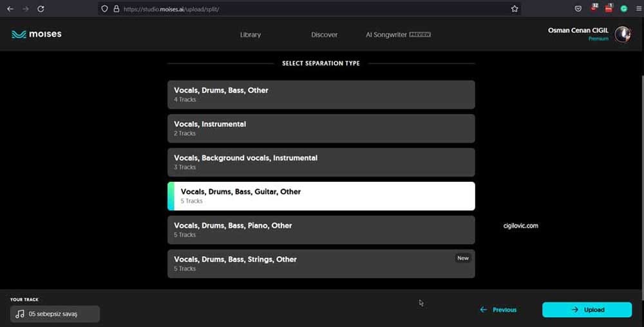Click the padlock site security icon

click(116, 8)
